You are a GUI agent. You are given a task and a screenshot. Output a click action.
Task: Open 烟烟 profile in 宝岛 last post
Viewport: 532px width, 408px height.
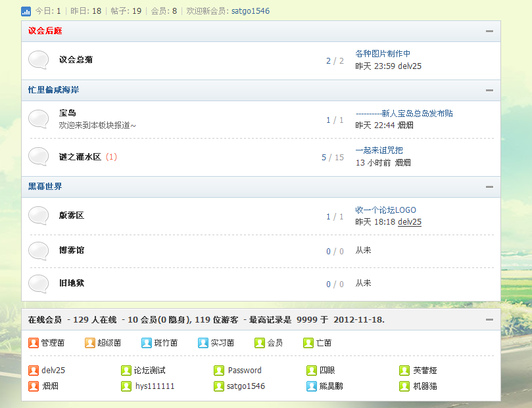click(405, 125)
